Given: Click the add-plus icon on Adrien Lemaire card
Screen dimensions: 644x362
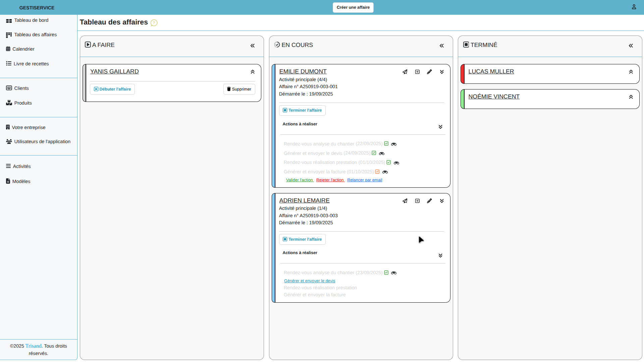Looking at the screenshot, I should pyautogui.click(x=417, y=201).
